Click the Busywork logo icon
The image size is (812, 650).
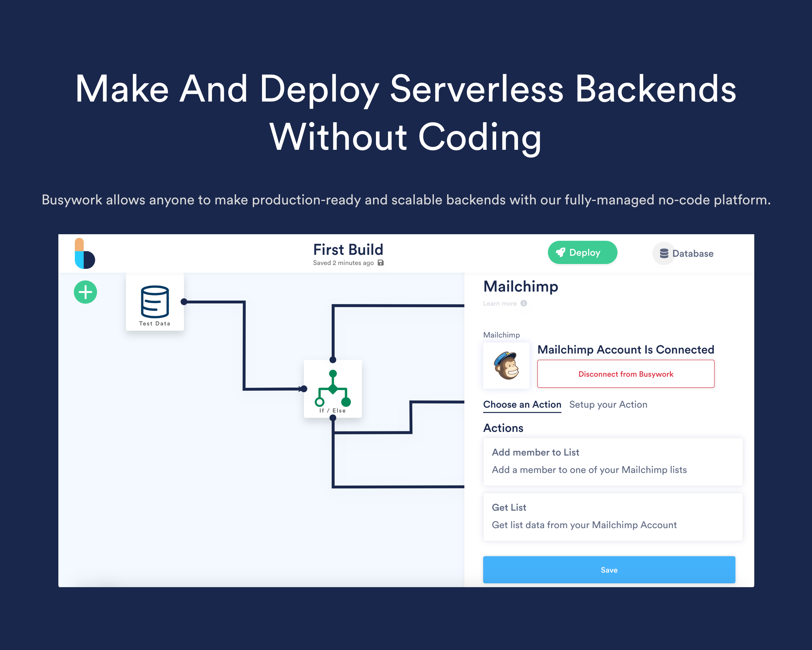(x=85, y=253)
